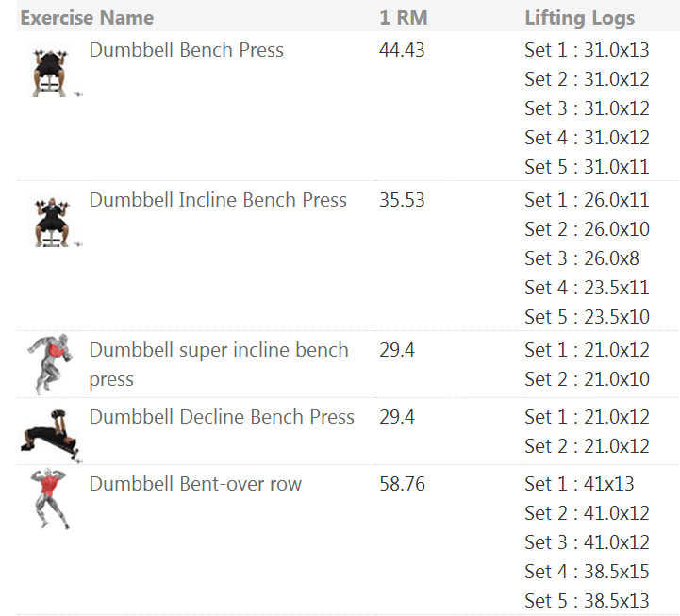Viewport: 680px width, 616px height.
Task: Click Set 4 : 38.5x15 log entry
Action: (587, 572)
